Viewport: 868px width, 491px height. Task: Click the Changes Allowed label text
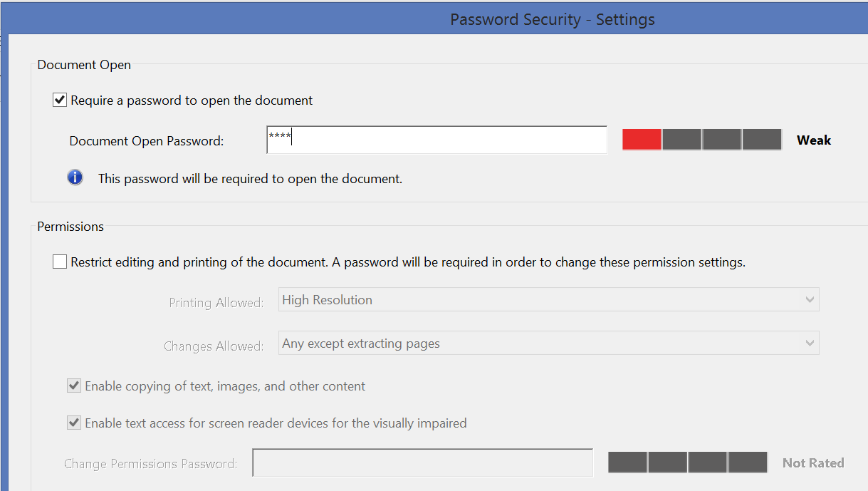pos(213,346)
